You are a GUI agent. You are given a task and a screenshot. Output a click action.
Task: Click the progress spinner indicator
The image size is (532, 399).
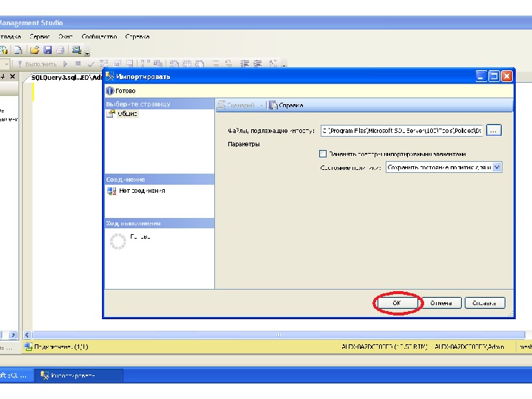[117, 241]
